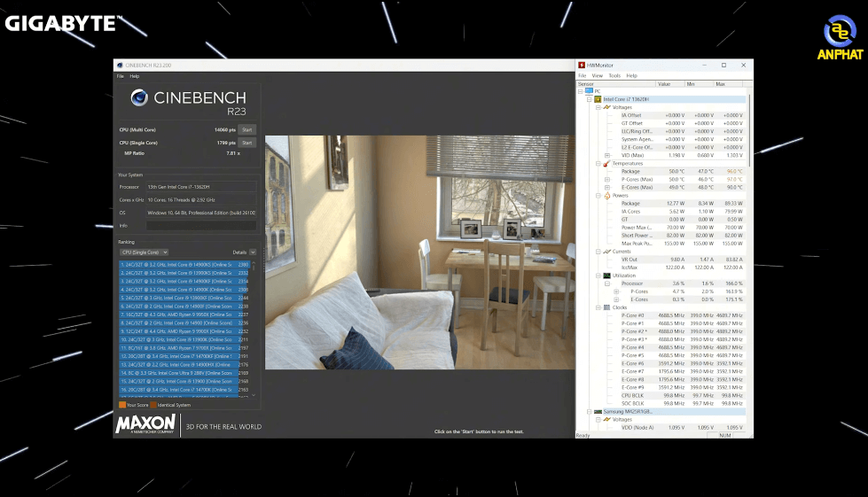868x497 pixels.
Task: Collapse the Temperatures section
Action: click(598, 164)
